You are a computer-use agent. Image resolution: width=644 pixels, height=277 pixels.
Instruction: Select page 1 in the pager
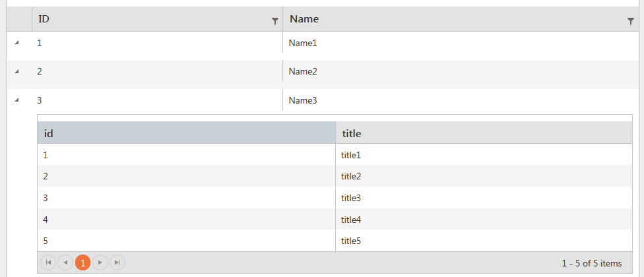click(x=82, y=263)
